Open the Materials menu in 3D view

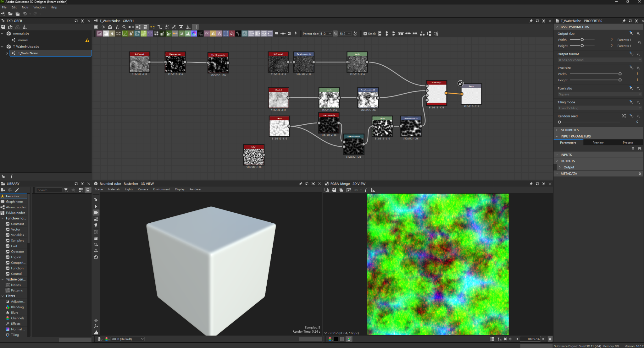click(114, 189)
